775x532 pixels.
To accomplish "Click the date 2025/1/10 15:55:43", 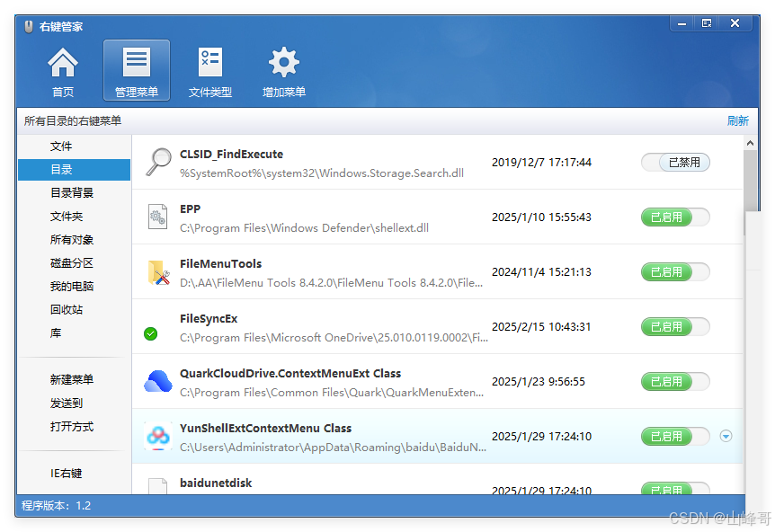I will [x=542, y=217].
